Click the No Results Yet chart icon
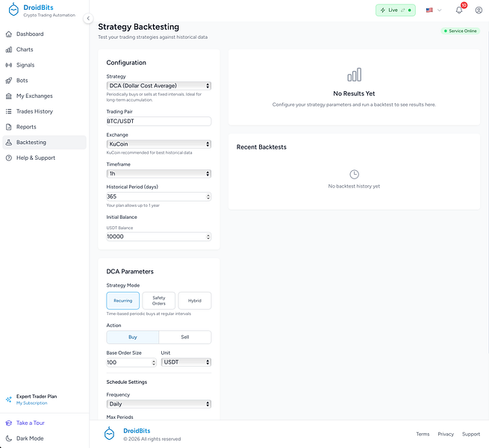This screenshot has height=448, width=489. (355, 75)
